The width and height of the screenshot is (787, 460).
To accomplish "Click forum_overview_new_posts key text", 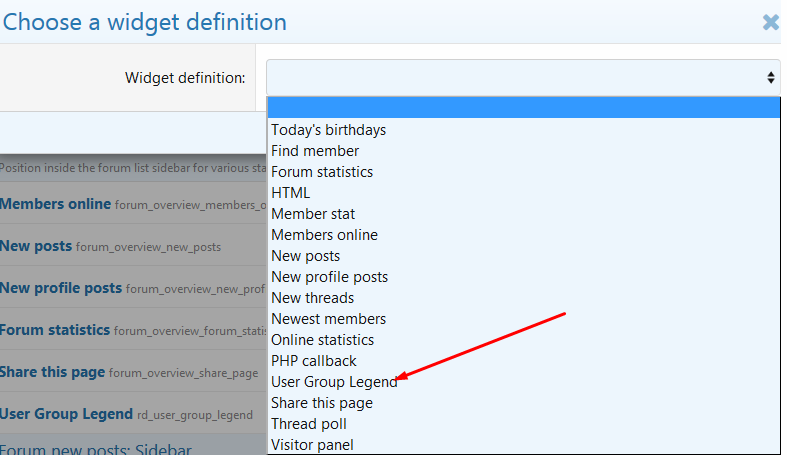I will [x=148, y=247].
